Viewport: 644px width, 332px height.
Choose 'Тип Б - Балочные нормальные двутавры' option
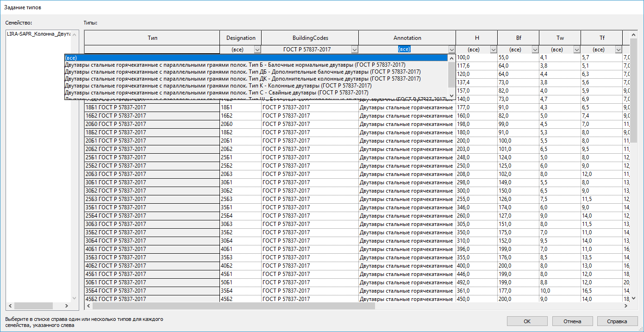coord(235,65)
